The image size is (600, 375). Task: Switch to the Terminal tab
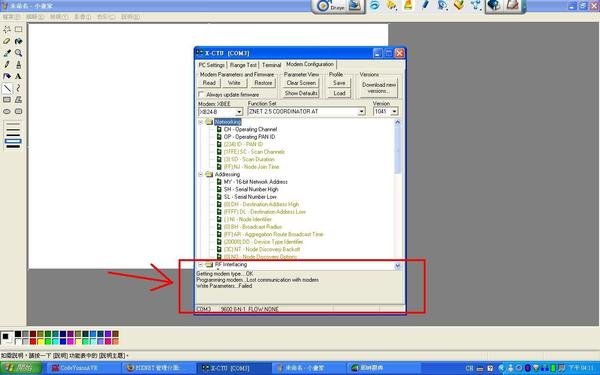click(x=271, y=65)
